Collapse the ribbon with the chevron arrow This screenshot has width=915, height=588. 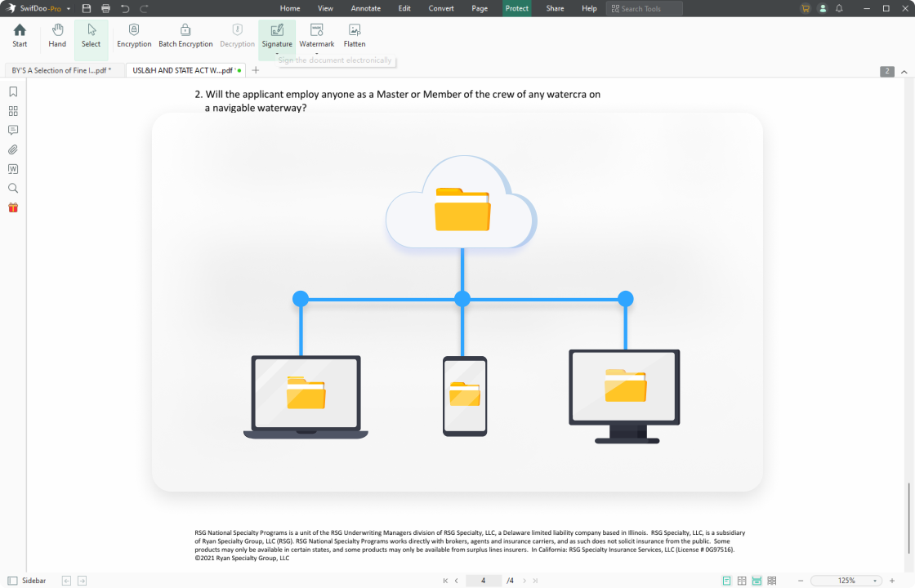coord(904,72)
